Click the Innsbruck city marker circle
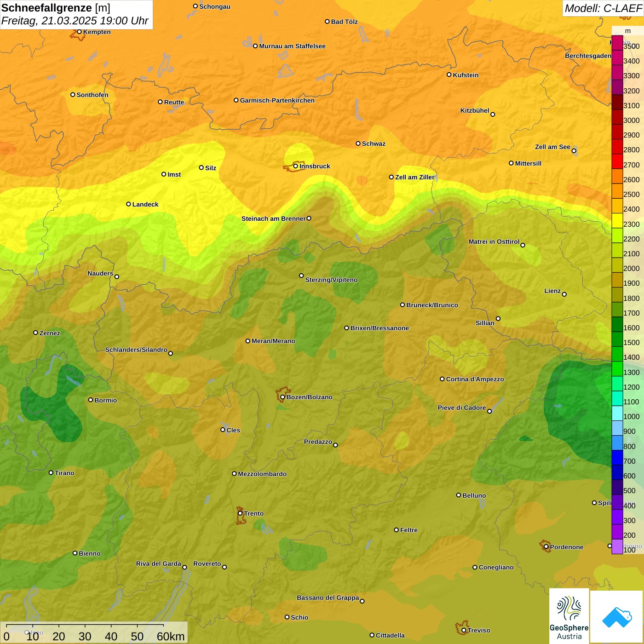 (x=295, y=166)
